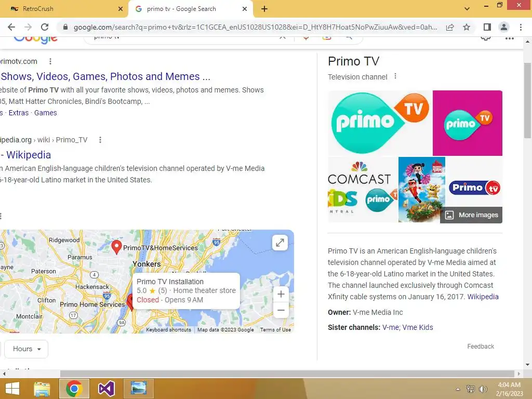Open the Primo TV Installation map card

click(x=187, y=291)
